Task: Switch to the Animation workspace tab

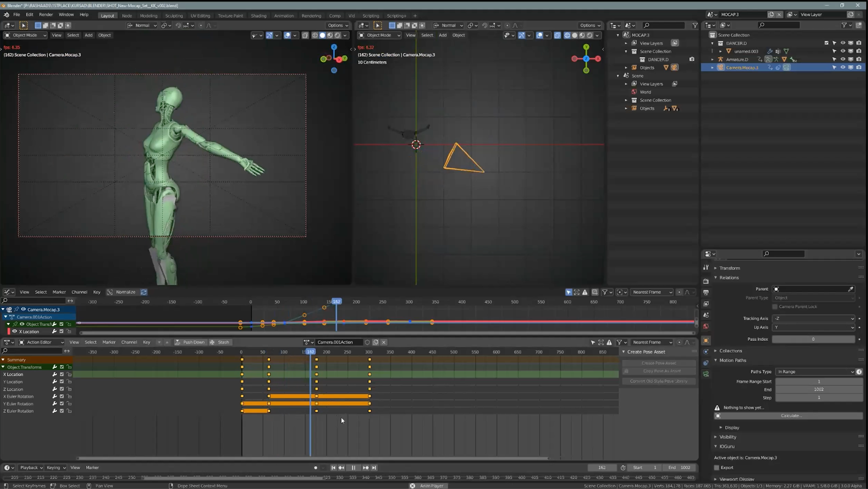Action: click(284, 16)
